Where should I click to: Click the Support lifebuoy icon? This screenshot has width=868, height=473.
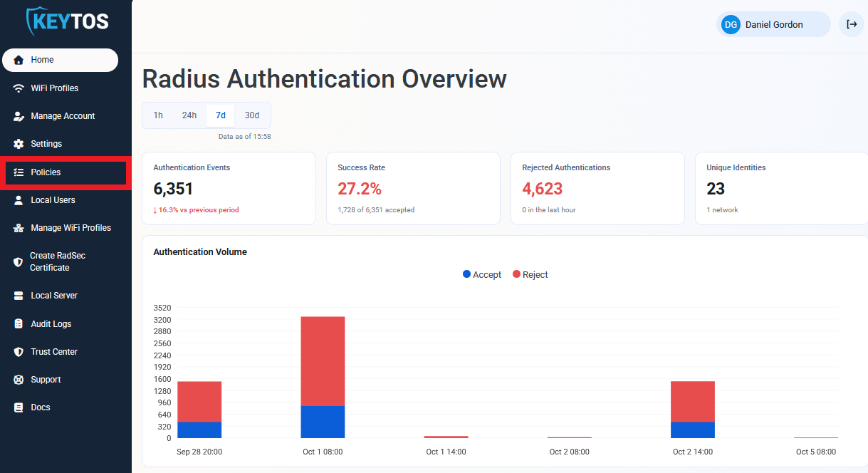coord(19,380)
